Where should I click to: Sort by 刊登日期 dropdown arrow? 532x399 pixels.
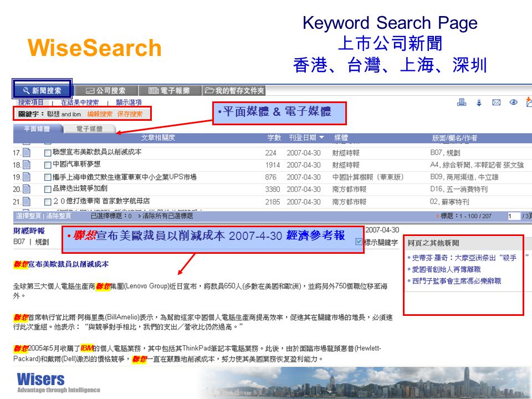coord(321,137)
